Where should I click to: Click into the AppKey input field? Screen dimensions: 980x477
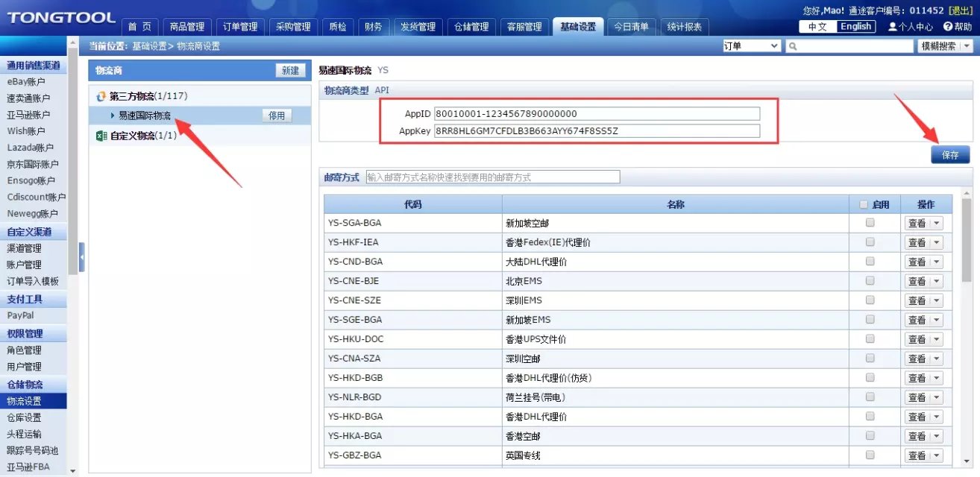[x=597, y=131]
